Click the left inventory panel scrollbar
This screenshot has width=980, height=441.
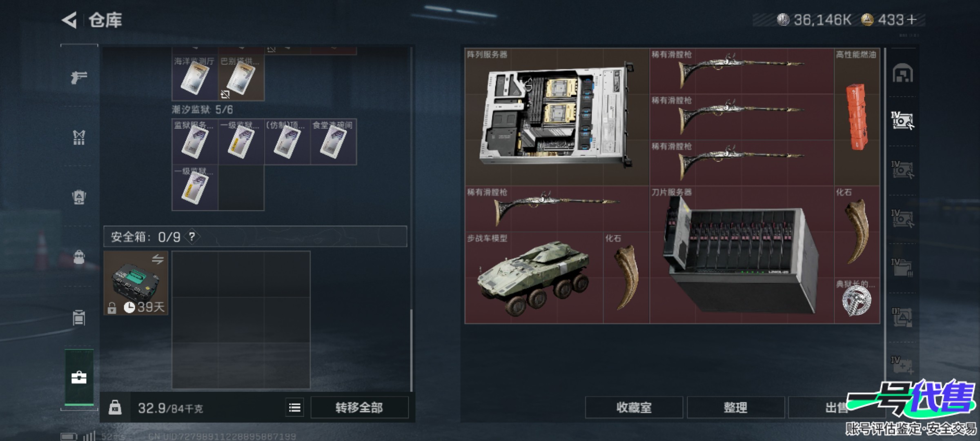click(411, 350)
